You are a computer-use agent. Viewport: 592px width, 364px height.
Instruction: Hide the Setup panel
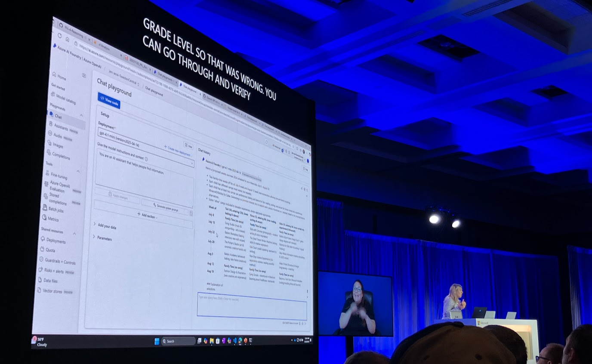(188, 146)
